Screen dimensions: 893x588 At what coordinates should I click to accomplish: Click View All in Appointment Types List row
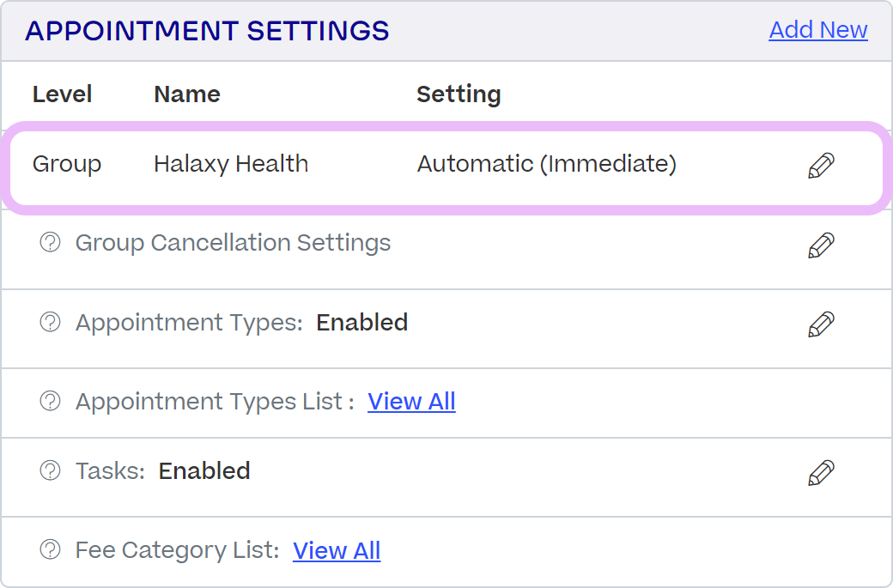411,401
